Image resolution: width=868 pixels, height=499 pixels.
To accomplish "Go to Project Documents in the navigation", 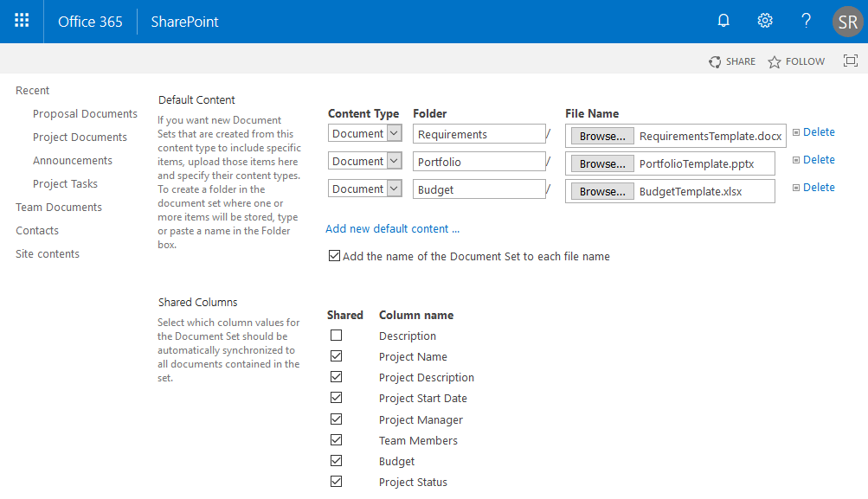I will pos(80,138).
